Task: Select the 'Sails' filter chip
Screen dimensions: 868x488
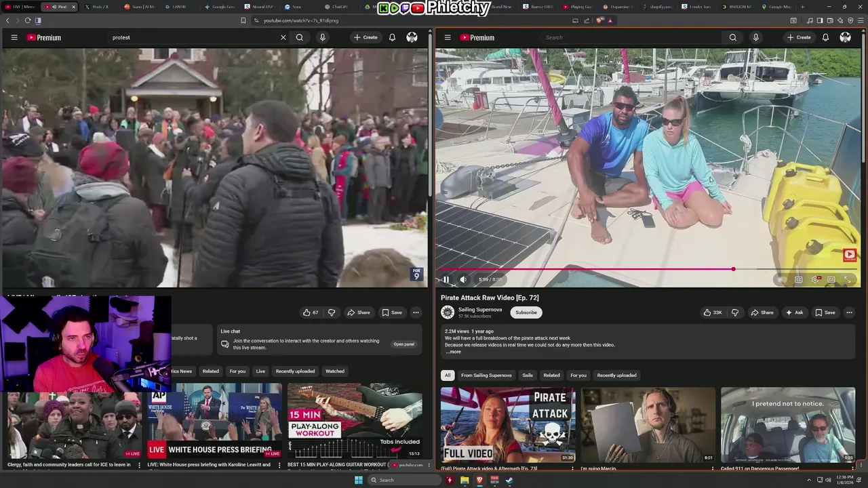Action: click(x=528, y=375)
